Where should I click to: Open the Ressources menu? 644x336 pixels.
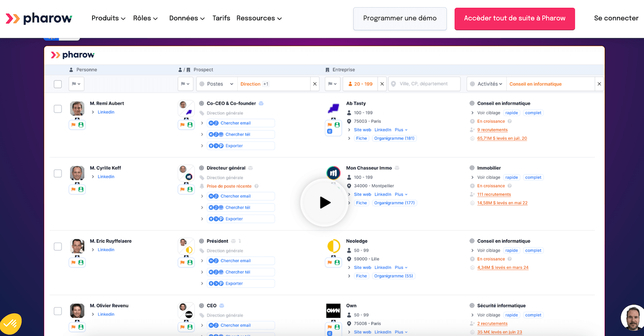[x=259, y=18]
